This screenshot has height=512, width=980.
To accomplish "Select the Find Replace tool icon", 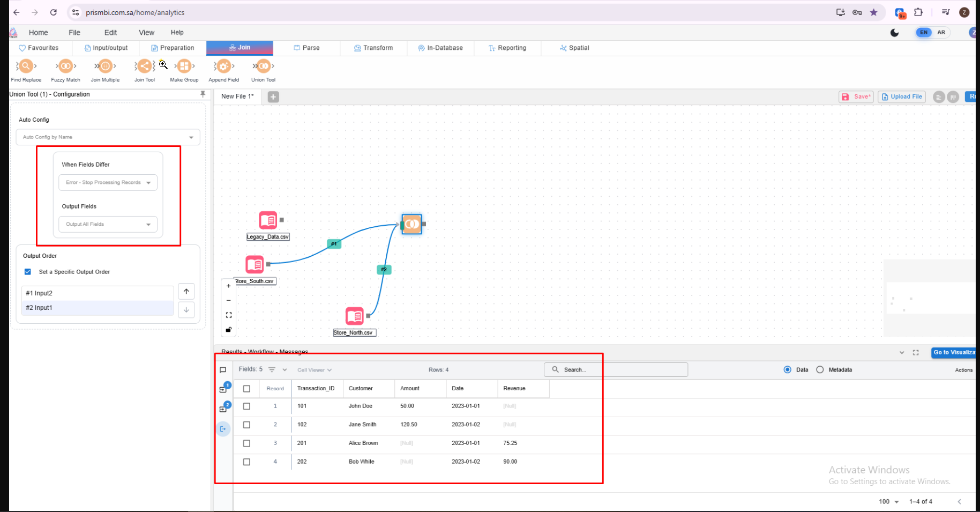I will (26, 66).
